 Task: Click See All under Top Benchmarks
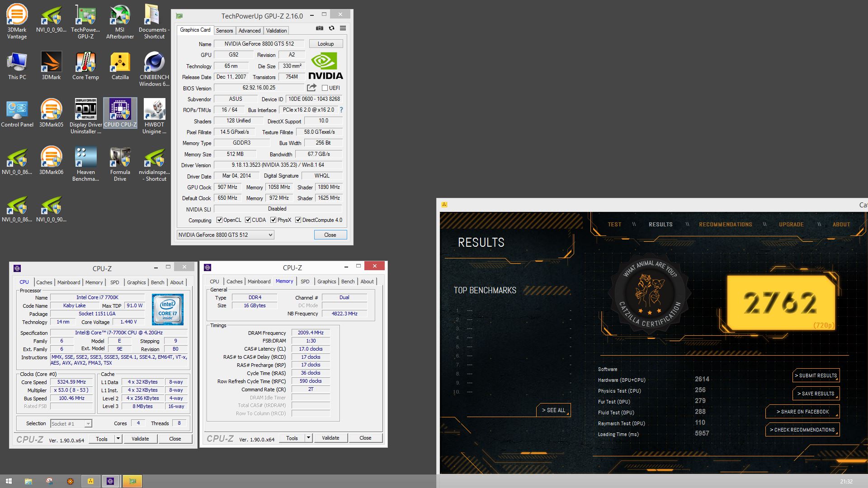(554, 410)
